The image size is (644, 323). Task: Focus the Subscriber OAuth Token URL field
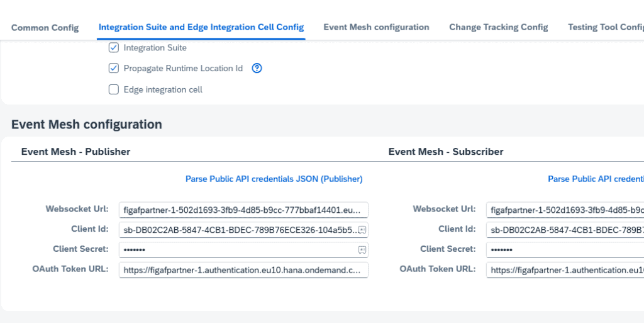565,270
